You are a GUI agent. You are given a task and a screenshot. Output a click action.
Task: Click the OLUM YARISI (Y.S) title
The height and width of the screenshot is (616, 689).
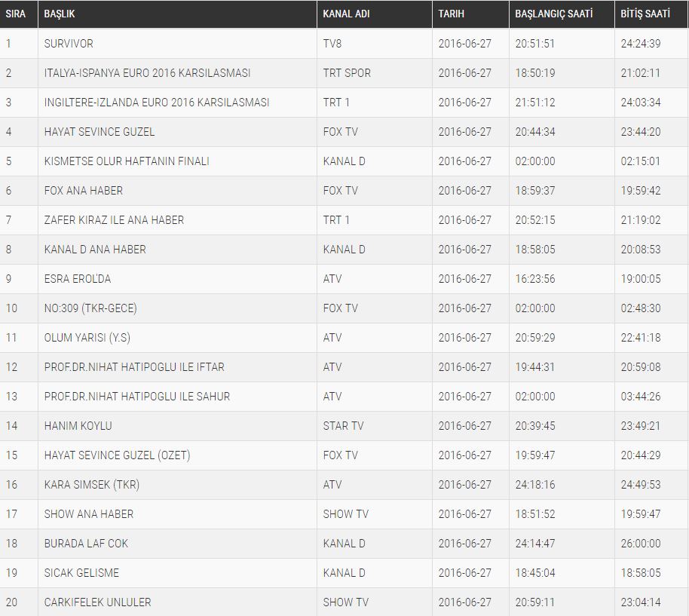(x=87, y=338)
